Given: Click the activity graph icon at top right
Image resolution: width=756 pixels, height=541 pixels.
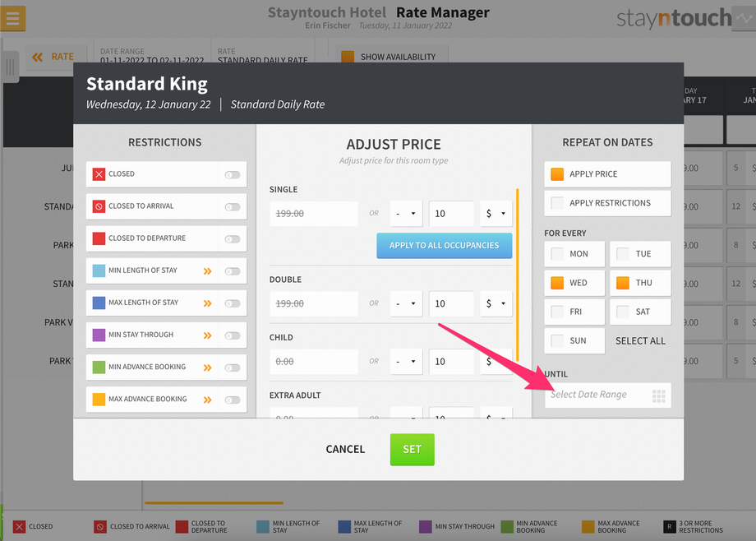Looking at the screenshot, I should click(744, 19).
